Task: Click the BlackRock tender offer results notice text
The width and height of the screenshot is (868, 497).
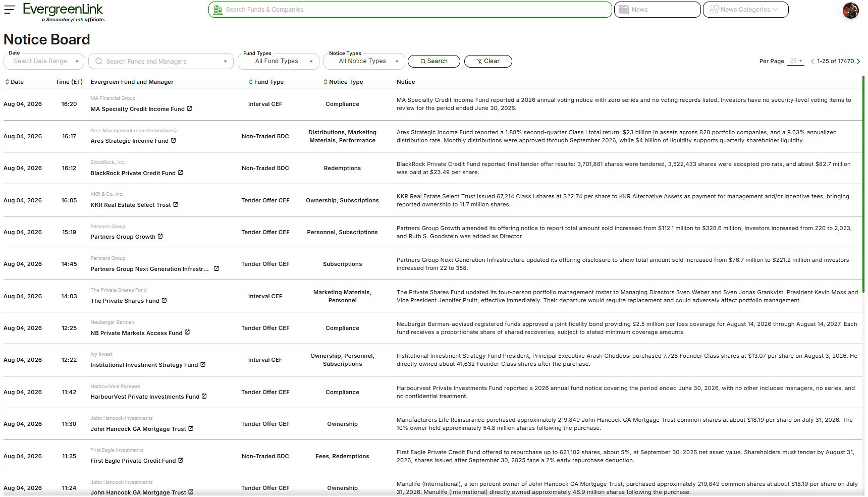Action: (x=623, y=168)
